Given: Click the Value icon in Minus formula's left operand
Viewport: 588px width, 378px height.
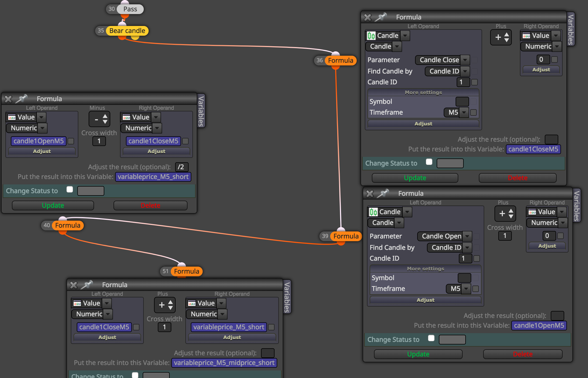Looking at the screenshot, I should pyautogui.click(x=12, y=117).
